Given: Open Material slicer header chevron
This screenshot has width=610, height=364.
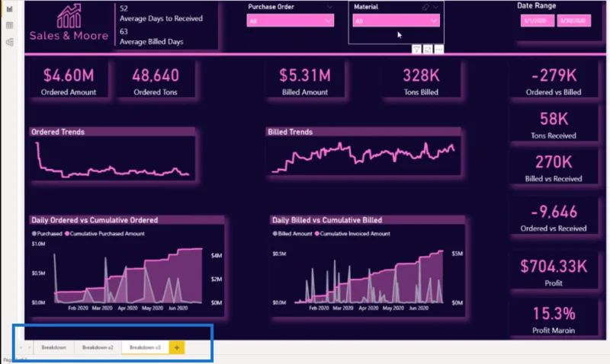Looking at the screenshot, I should (435, 7).
